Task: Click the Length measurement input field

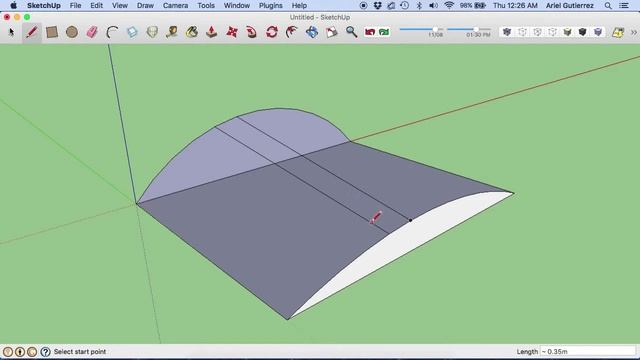Action: tap(588, 351)
